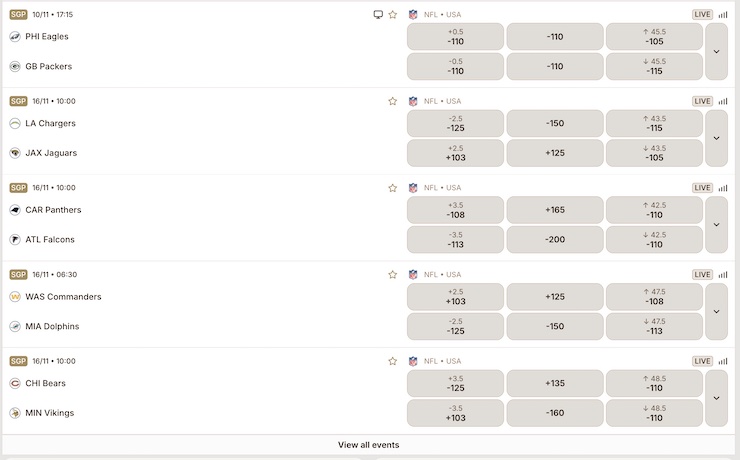Click NFL league icon for Panthers game
Viewport: 740px width, 460px height.
413,188
